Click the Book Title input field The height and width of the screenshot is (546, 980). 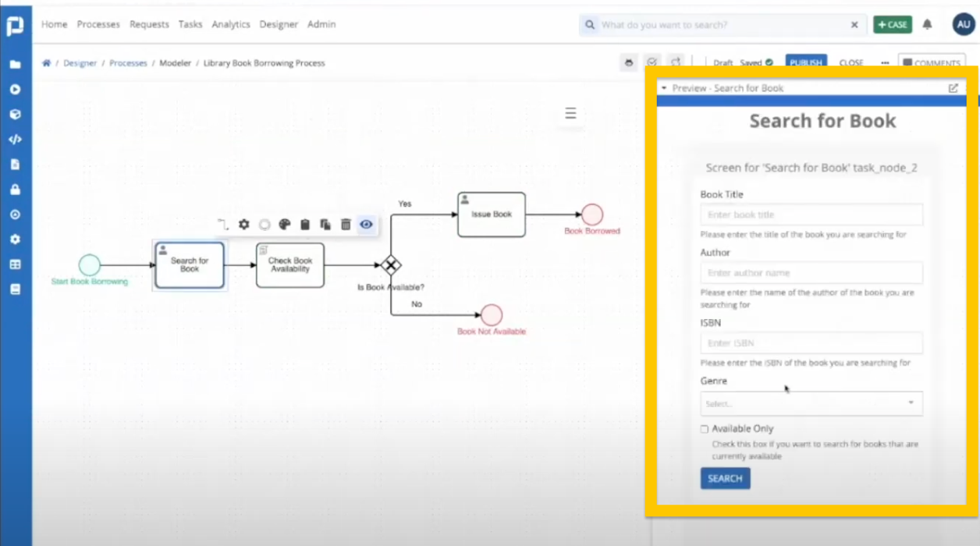click(811, 214)
